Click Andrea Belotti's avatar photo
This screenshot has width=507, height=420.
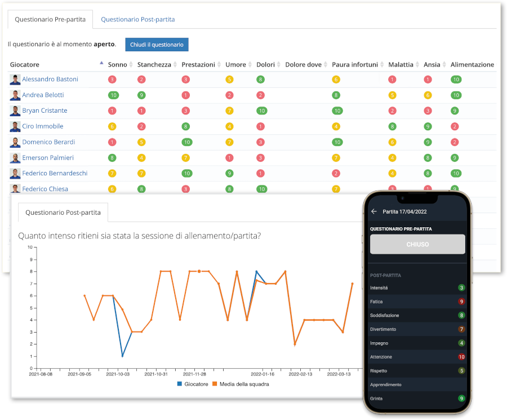click(x=15, y=95)
